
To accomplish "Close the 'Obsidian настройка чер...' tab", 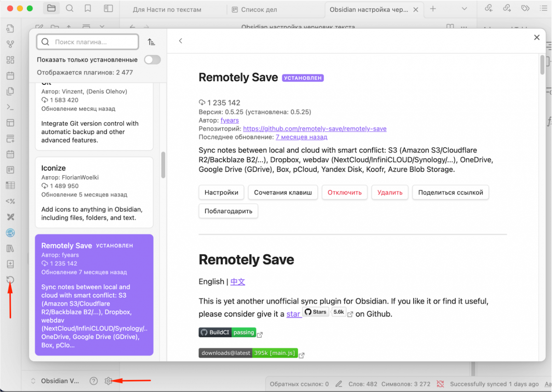I will 416,10.
